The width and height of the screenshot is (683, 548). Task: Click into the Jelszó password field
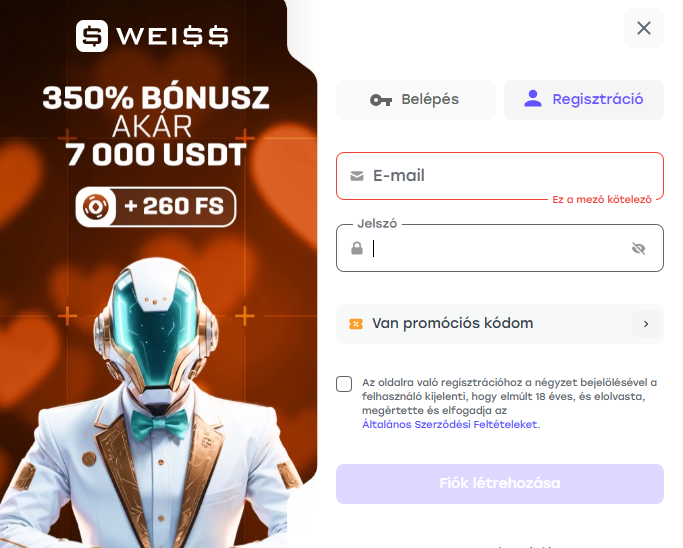(x=500, y=248)
